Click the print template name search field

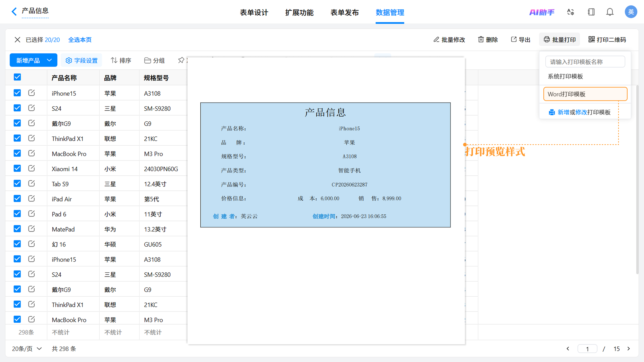click(x=585, y=62)
